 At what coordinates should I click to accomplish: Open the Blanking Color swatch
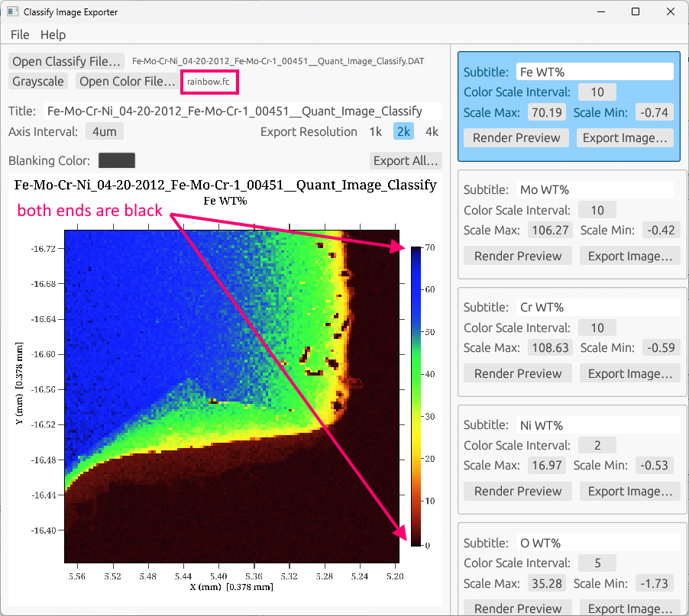[x=117, y=160]
